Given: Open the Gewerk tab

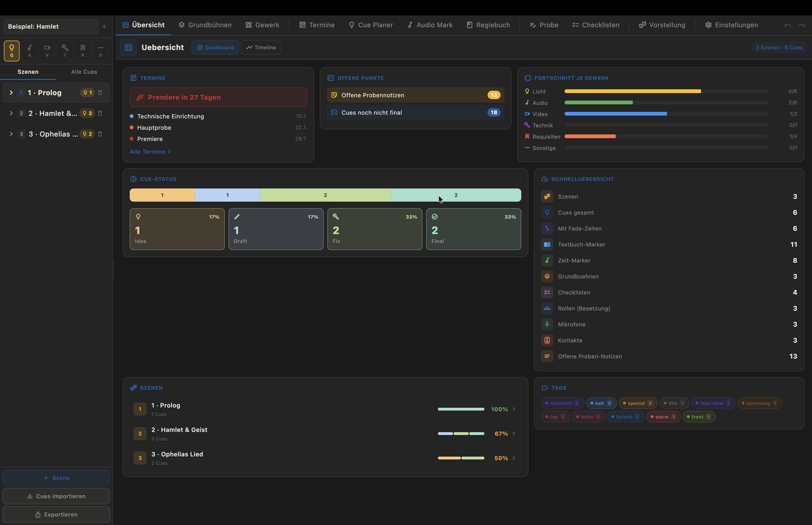Looking at the screenshot, I should [x=262, y=25].
